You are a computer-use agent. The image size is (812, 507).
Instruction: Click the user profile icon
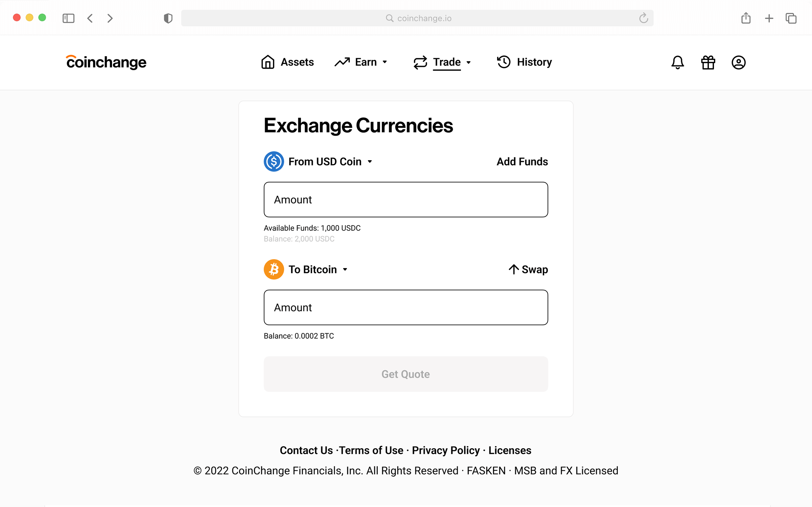tap(738, 63)
